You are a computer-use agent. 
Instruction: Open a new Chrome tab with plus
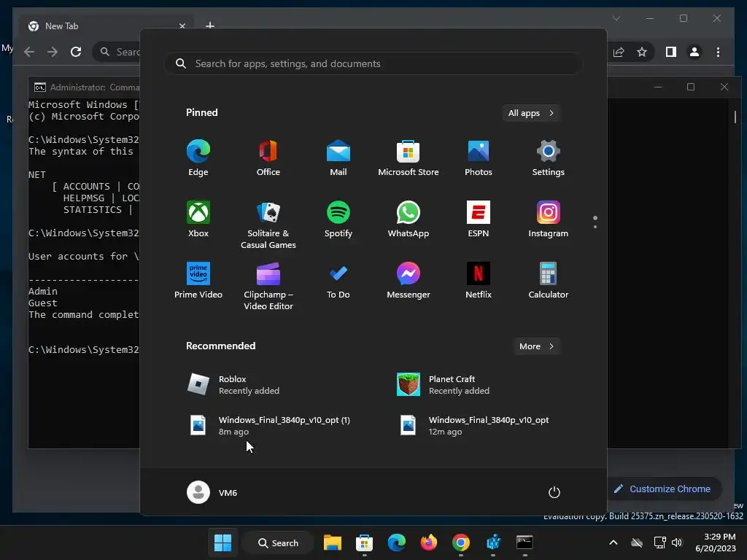(x=210, y=26)
